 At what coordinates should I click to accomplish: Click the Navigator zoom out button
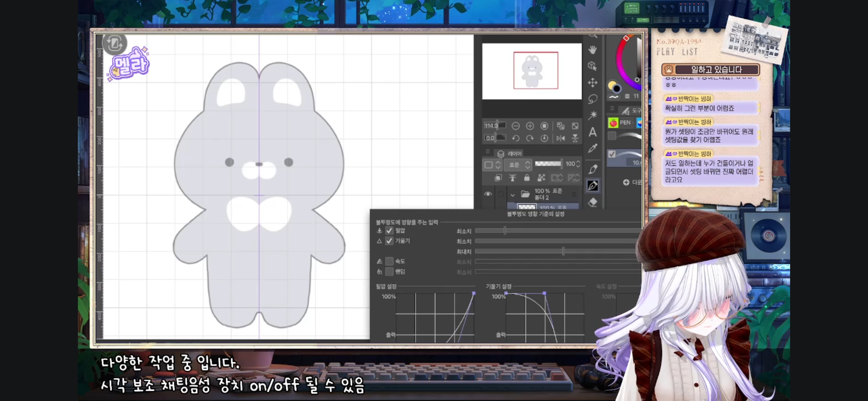(x=515, y=126)
